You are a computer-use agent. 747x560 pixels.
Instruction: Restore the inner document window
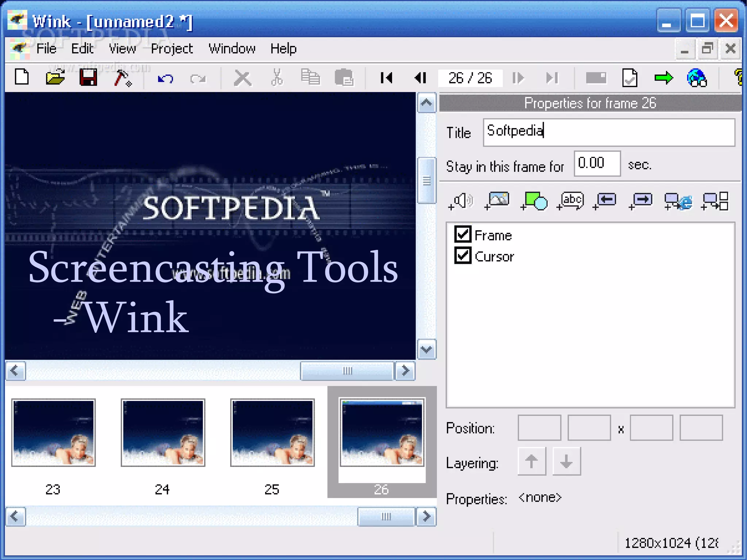pyautogui.click(x=707, y=49)
